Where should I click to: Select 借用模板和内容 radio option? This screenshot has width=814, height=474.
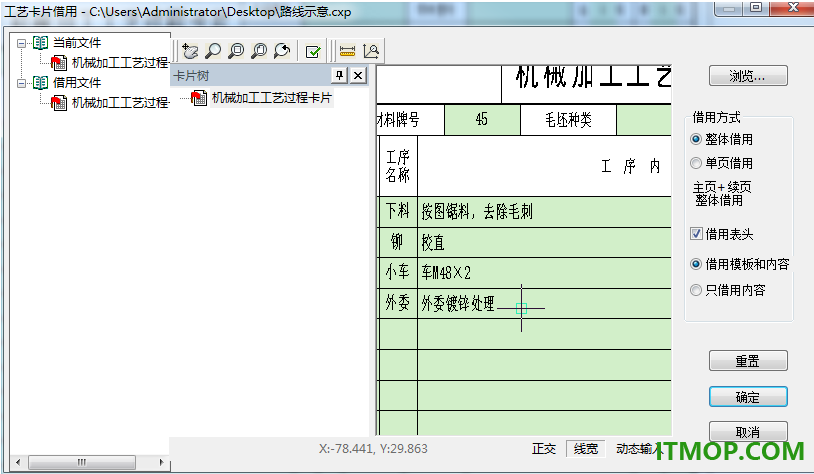pos(740,264)
